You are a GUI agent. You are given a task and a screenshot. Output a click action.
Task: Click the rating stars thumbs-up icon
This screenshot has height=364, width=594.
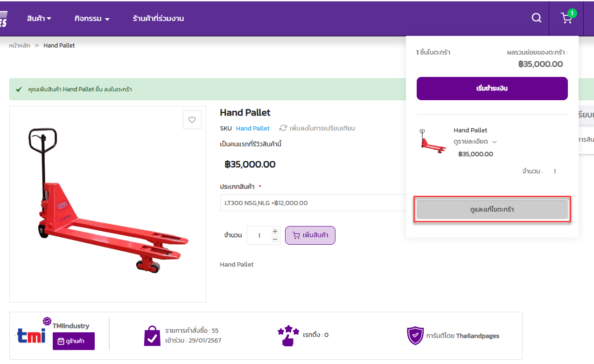click(x=288, y=335)
